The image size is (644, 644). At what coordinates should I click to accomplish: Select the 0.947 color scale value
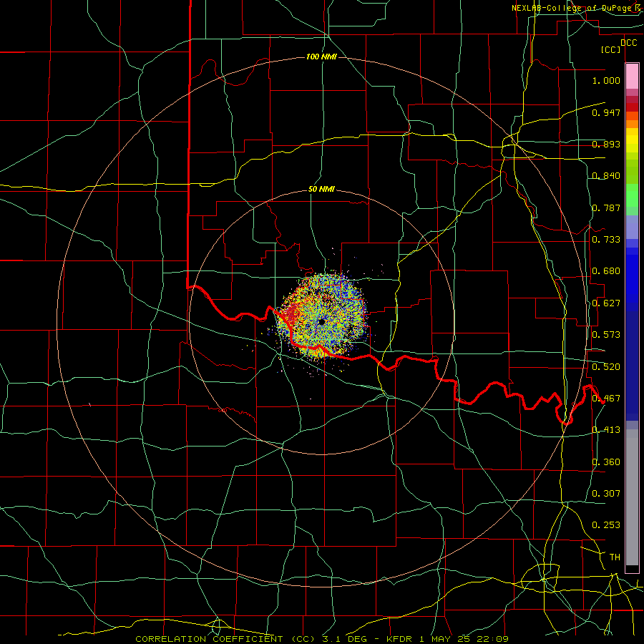606,112
